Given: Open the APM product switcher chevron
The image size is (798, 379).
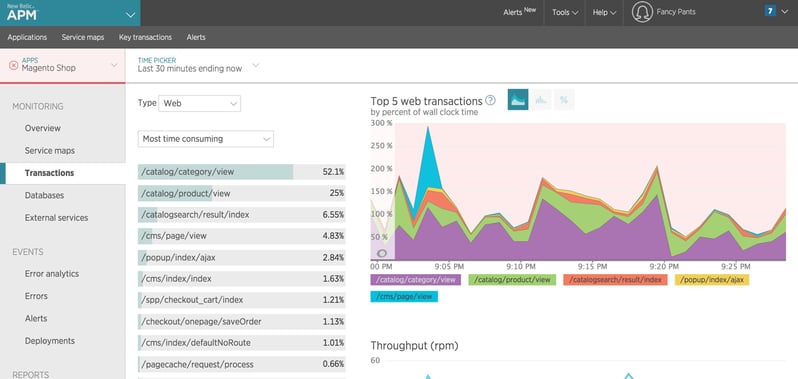Looking at the screenshot, I should click(x=131, y=15).
